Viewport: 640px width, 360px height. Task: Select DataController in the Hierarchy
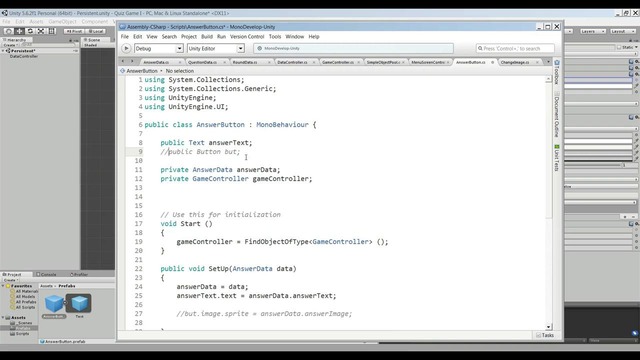click(x=24, y=56)
